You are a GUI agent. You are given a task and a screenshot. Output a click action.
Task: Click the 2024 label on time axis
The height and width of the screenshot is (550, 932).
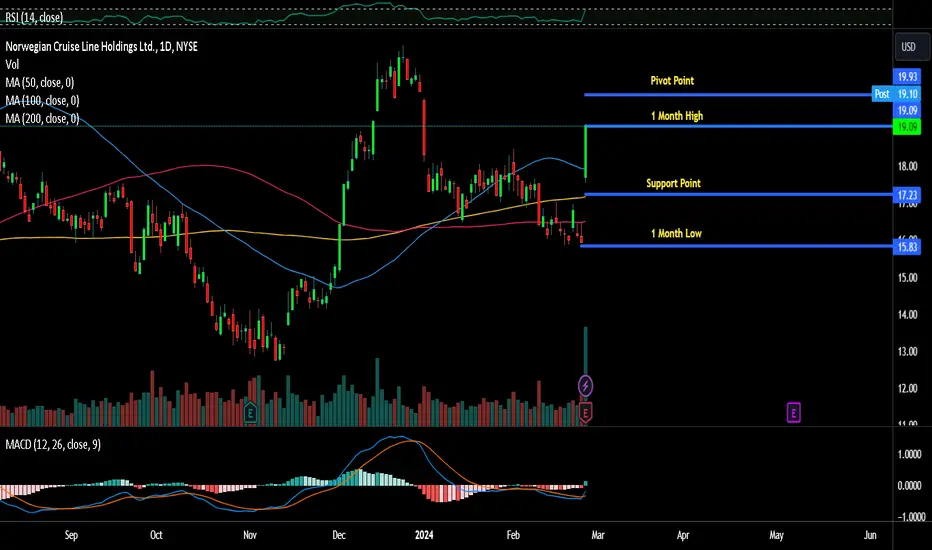pyautogui.click(x=424, y=535)
